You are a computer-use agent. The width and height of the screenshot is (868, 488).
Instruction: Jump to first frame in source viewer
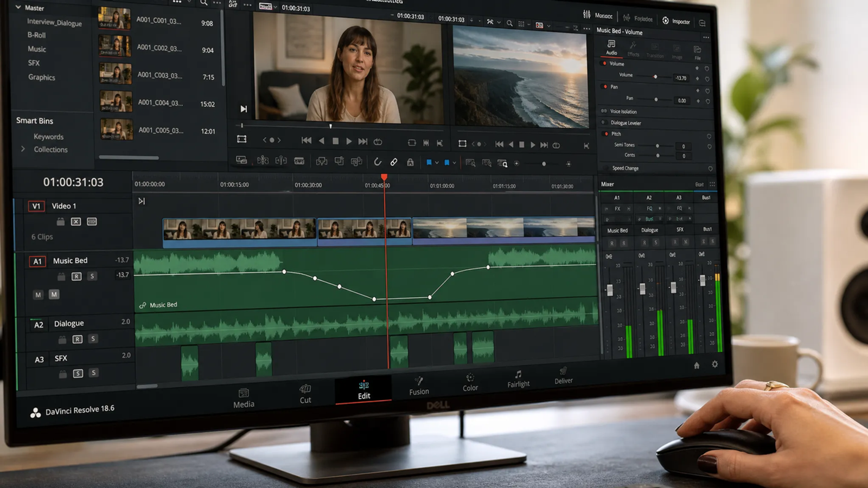[307, 140]
